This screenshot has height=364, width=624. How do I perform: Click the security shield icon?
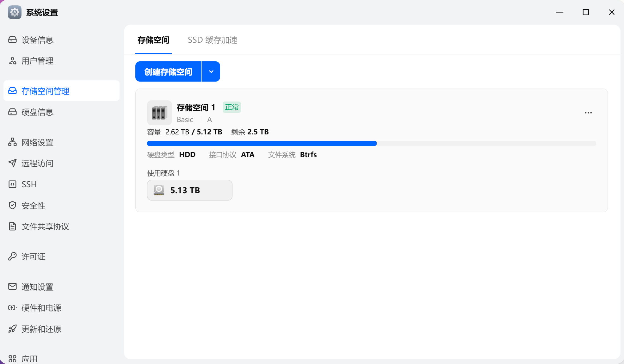tap(12, 205)
